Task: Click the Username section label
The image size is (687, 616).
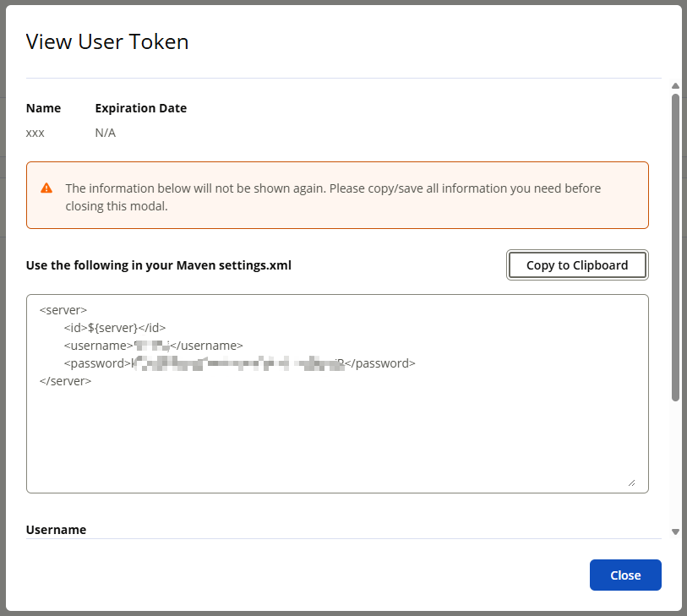Action: point(57,530)
